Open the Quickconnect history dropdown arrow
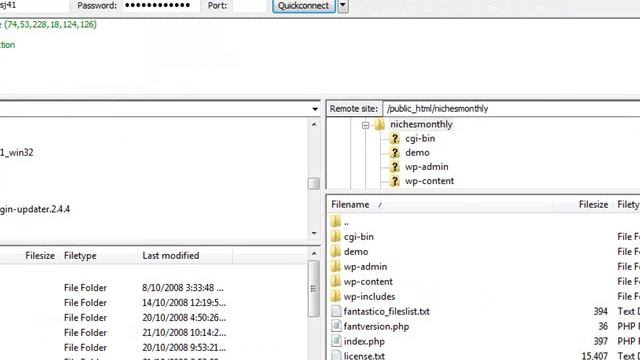Screen dimensions: 640x360 pos(343,6)
